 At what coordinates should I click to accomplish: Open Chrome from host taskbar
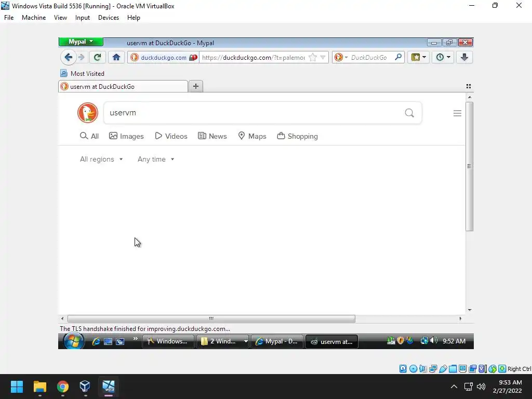[62, 387]
